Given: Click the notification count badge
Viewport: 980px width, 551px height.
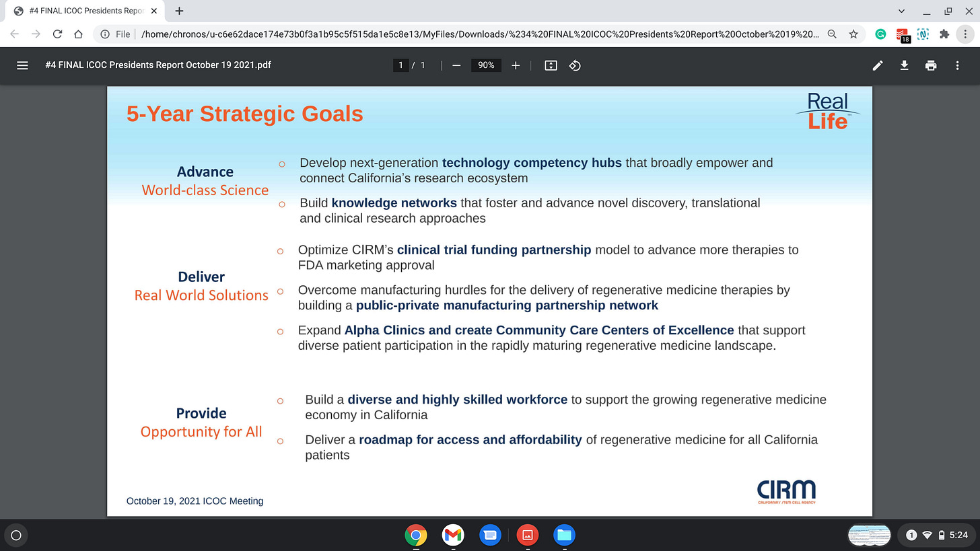Looking at the screenshot, I should (911, 536).
